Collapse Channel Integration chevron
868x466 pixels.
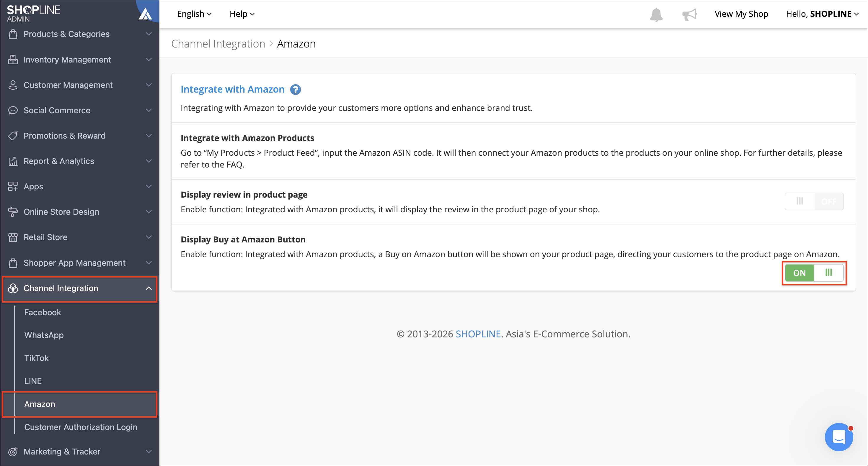click(149, 288)
